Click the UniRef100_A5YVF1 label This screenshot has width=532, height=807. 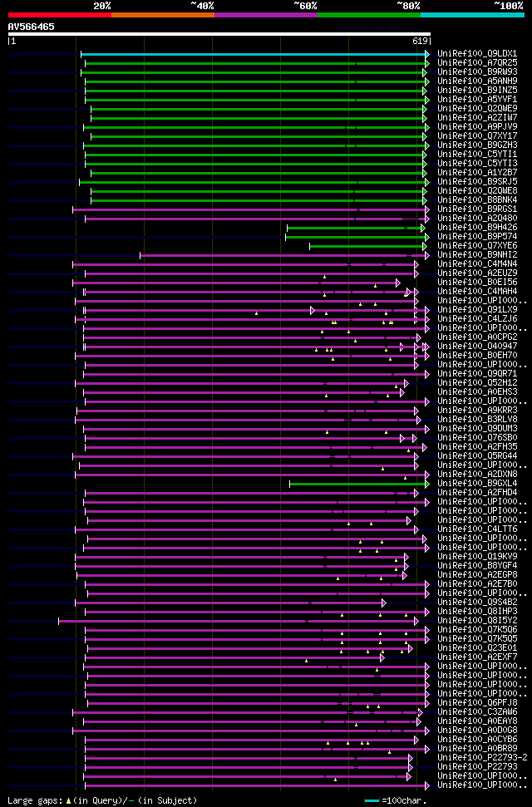tap(477, 100)
